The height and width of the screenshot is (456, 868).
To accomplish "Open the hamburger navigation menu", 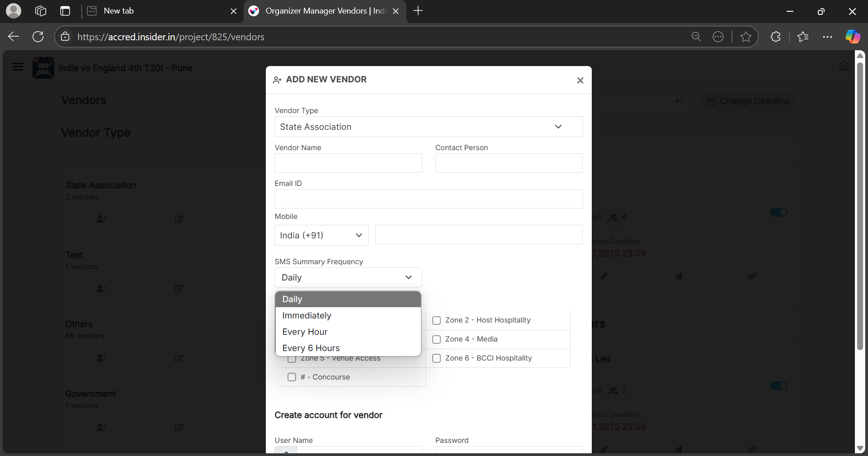I will click(18, 67).
